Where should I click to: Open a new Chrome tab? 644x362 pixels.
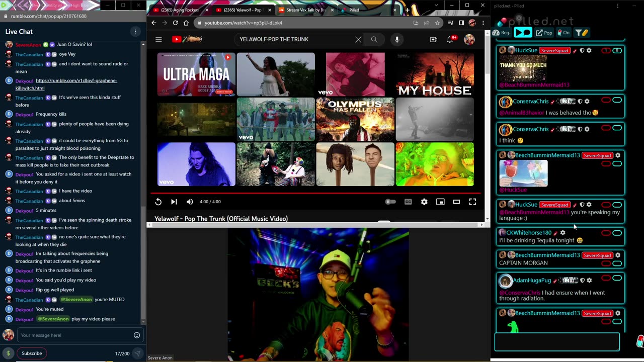coord(408,10)
